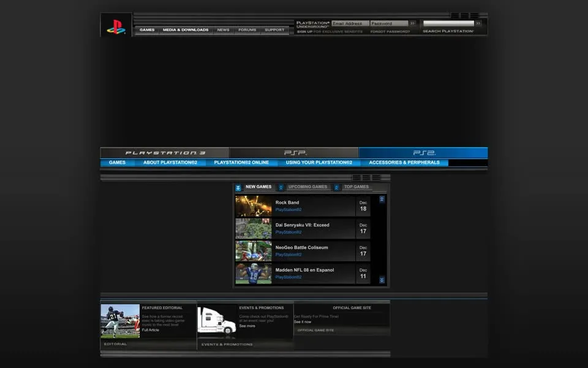This screenshot has height=368, width=588.
Task: Click the Rock Band title link
Action: (287, 203)
